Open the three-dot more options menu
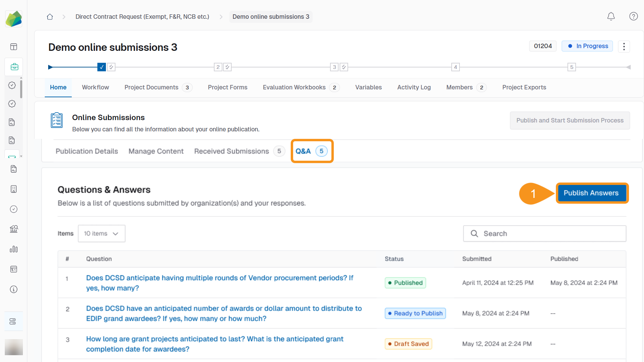This screenshot has height=362, width=644. click(624, 46)
